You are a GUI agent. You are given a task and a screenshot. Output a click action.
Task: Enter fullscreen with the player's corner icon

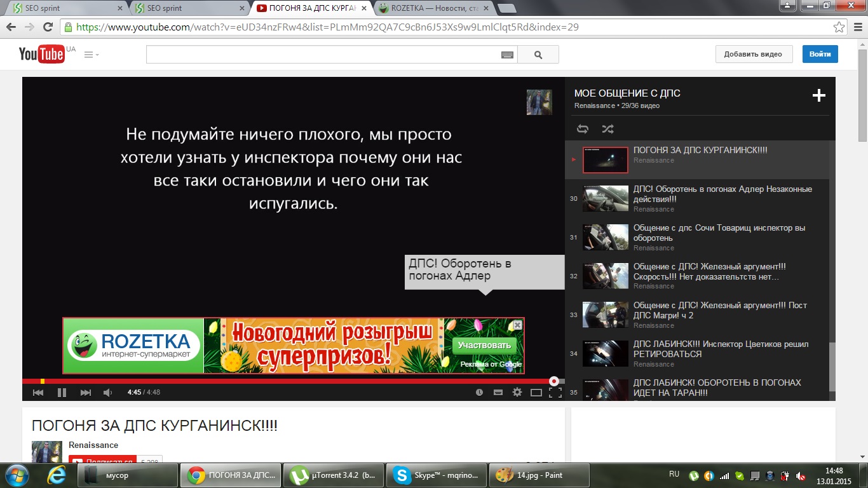pos(555,393)
